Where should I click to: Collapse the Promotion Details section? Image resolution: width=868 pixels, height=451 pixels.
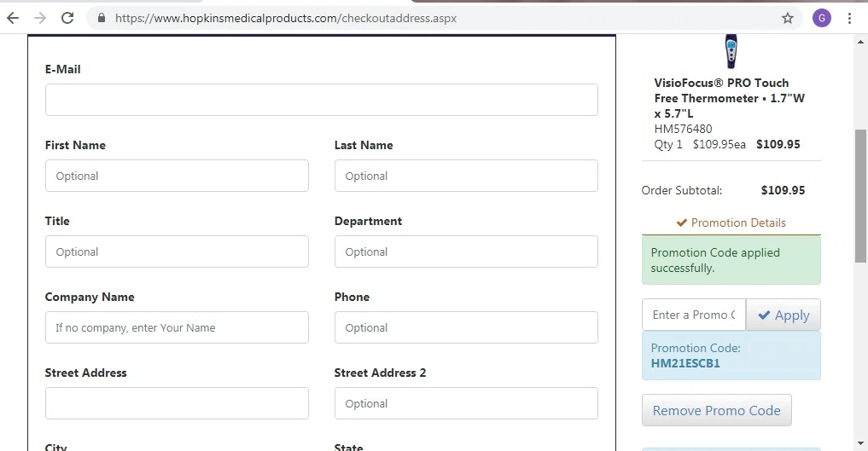731,223
